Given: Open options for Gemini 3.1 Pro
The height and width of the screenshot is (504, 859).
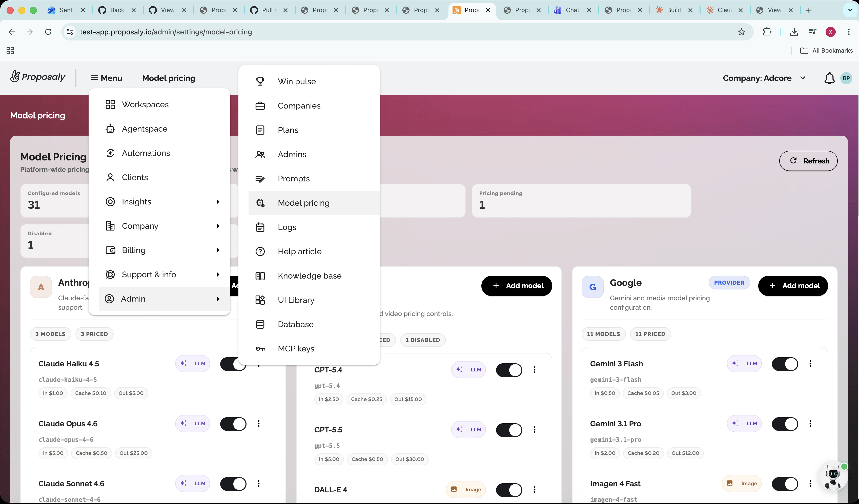Looking at the screenshot, I should (810, 424).
